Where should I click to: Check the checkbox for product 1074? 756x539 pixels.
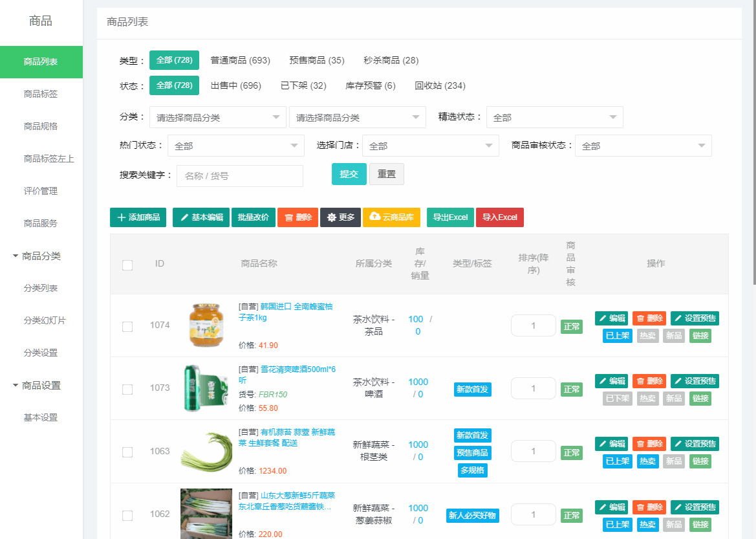[x=127, y=326]
